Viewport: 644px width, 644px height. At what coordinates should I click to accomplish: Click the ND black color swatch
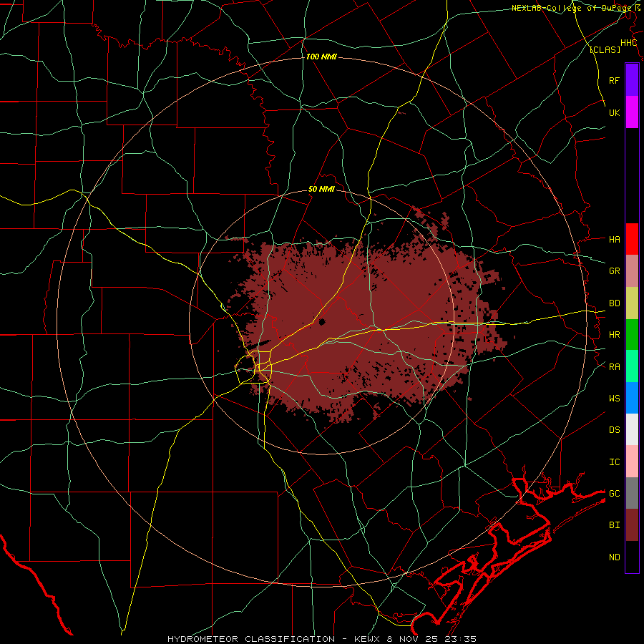632,557
